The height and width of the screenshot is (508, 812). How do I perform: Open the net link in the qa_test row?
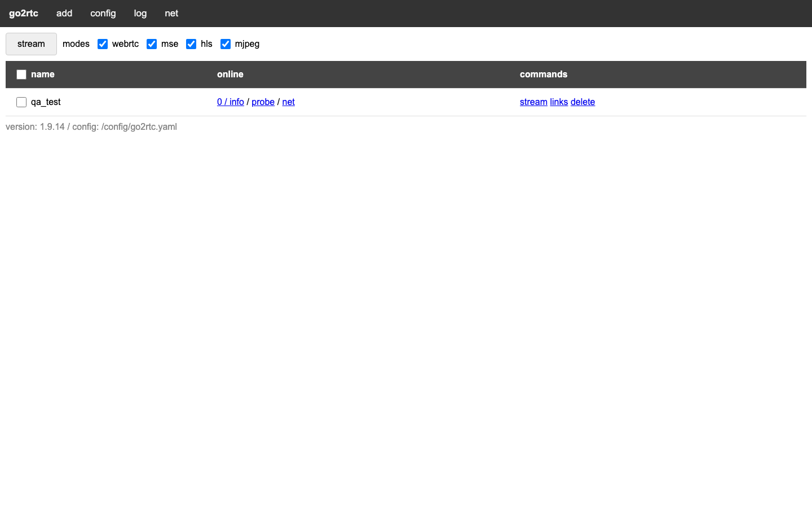288,102
